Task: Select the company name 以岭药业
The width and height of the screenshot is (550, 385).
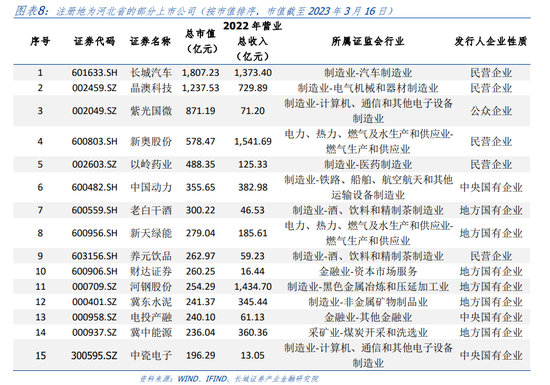Action: (x=151, y=164)
